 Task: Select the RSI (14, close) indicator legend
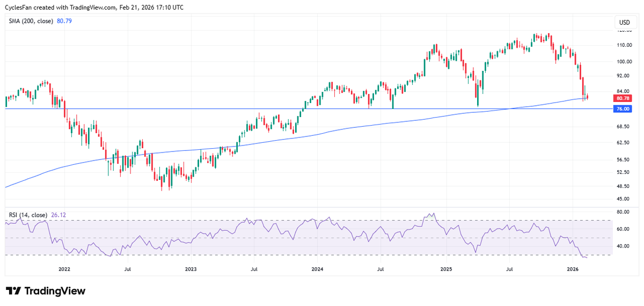[28, 215]
